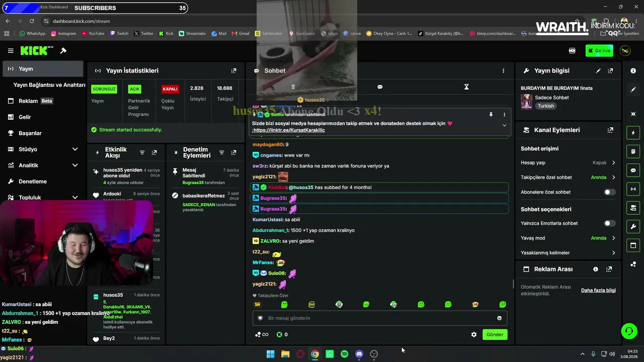Send the chat message with Gönder

[495, 335]
